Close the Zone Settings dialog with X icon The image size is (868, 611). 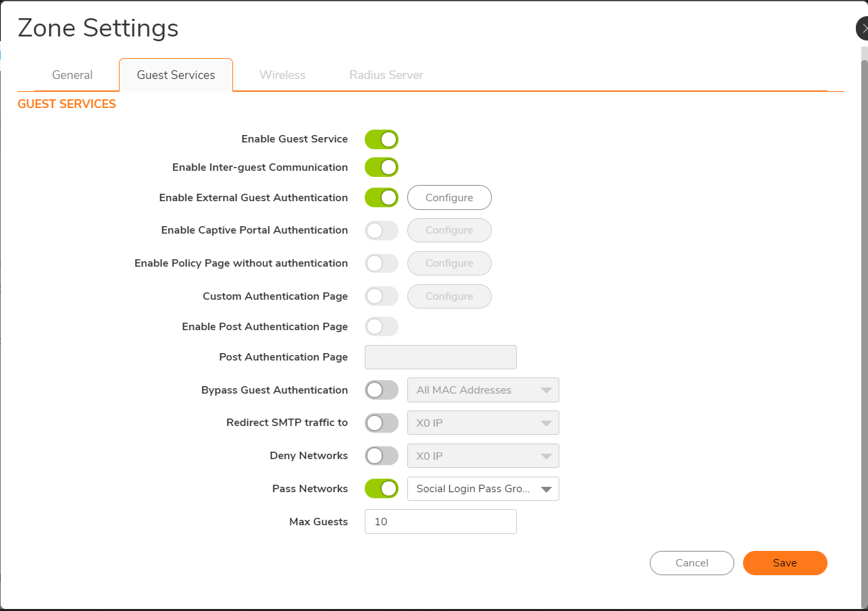863,28
